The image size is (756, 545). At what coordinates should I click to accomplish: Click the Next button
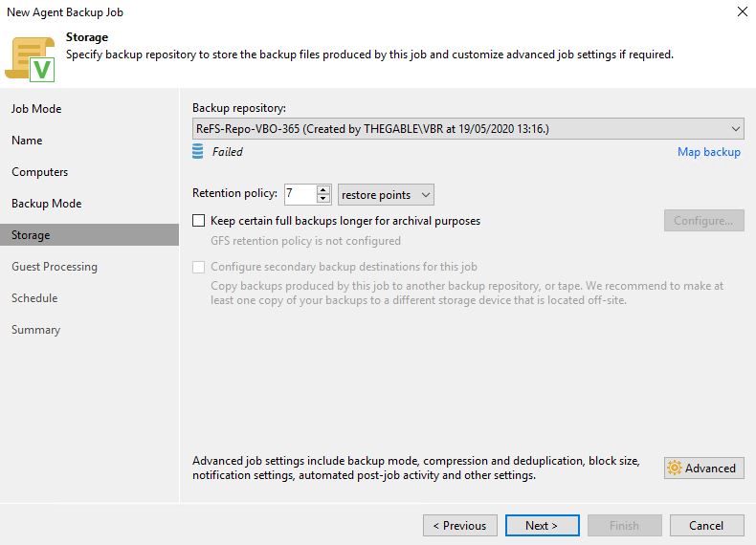point(543,525)
